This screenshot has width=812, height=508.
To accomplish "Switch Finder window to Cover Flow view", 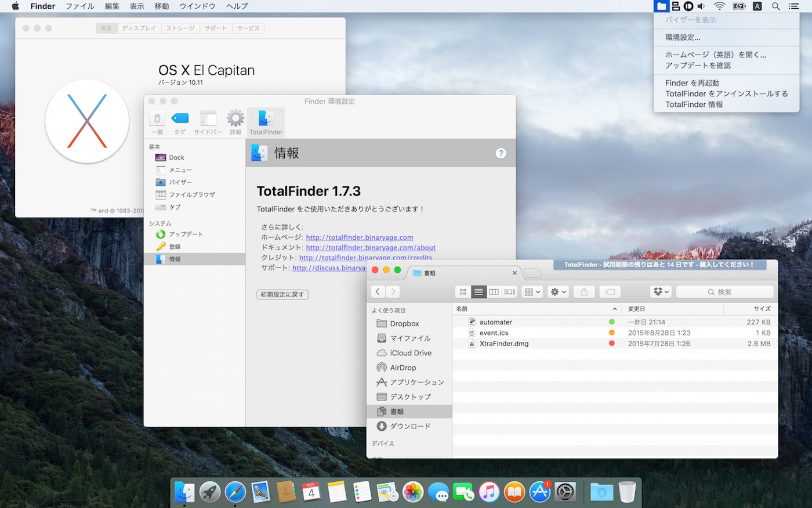I will click(x=510, y=291).
